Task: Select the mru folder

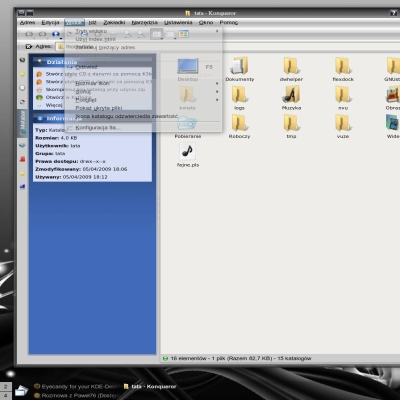Action: click(343, 97)
